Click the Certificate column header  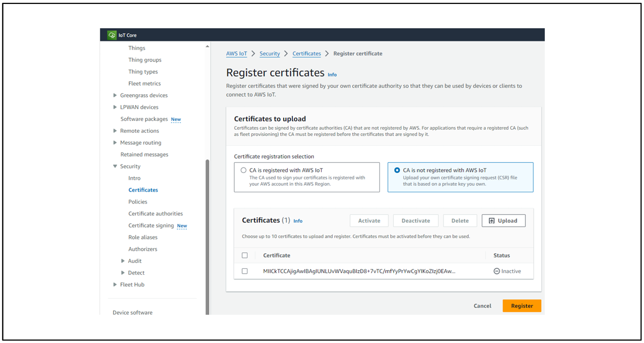point(277,256)
